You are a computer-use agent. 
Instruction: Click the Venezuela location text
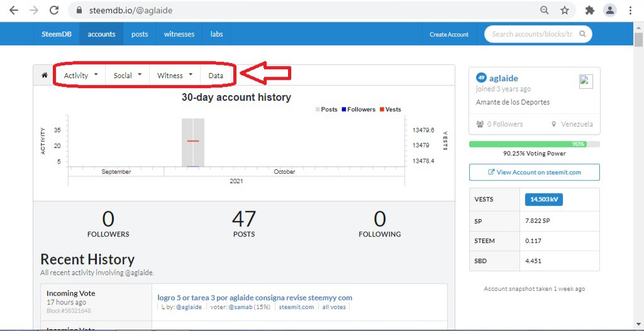click(576, 124)
